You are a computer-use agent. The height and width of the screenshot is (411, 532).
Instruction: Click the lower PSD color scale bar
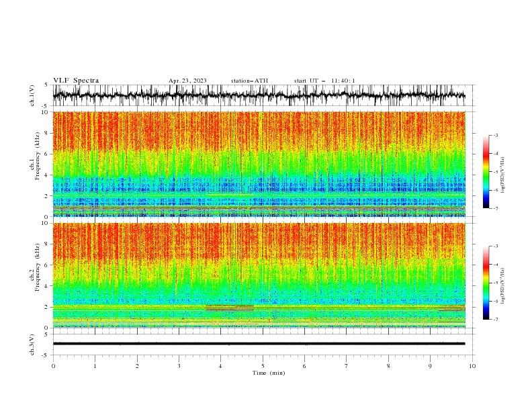(486, 283)
